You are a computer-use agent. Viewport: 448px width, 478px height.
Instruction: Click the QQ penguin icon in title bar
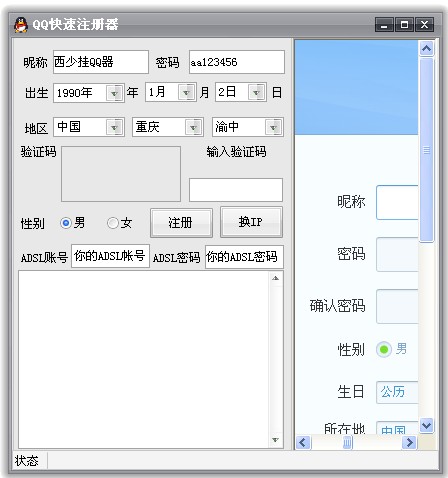(x=21, y=25)
